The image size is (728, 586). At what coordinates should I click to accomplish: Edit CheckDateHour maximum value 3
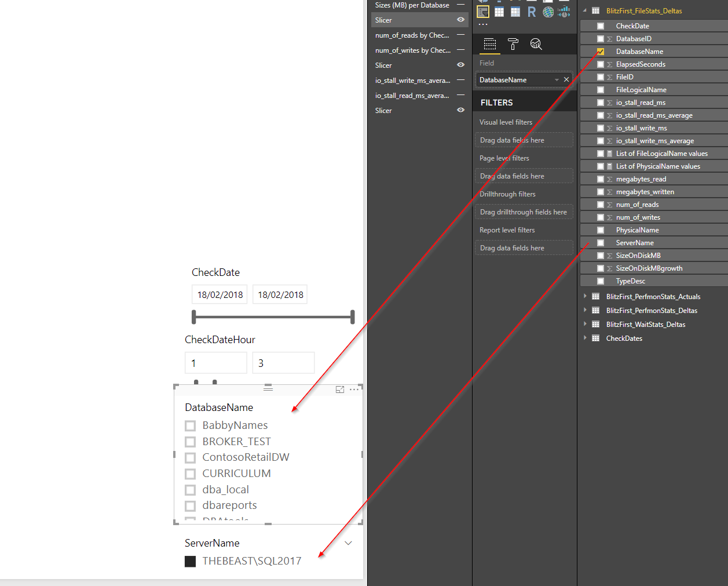tap(283, 363)
